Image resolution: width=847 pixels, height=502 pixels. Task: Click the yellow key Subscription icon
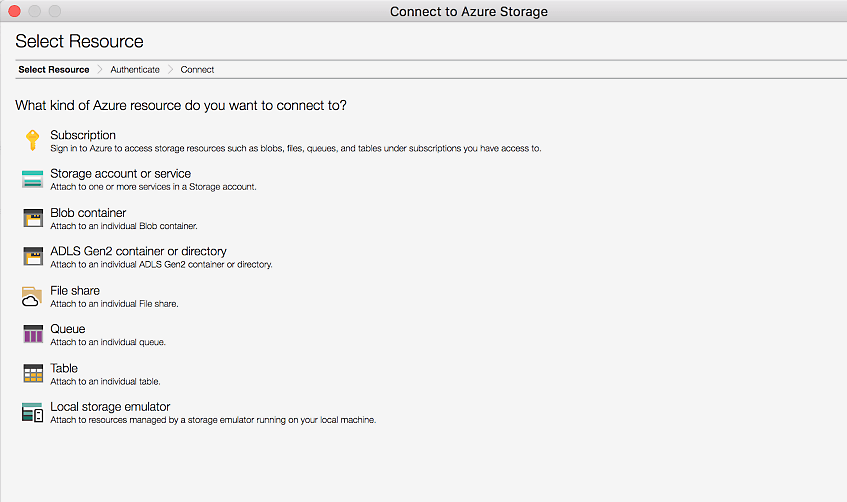[x=32, y=140]
